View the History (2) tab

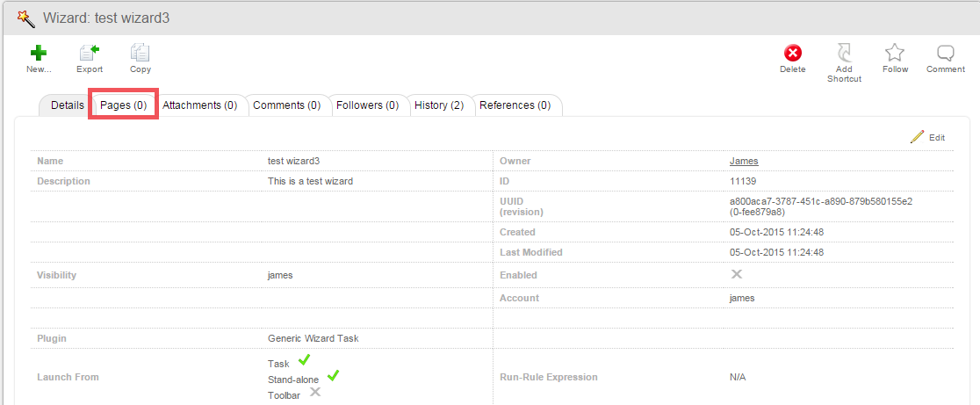coord(439,105)
